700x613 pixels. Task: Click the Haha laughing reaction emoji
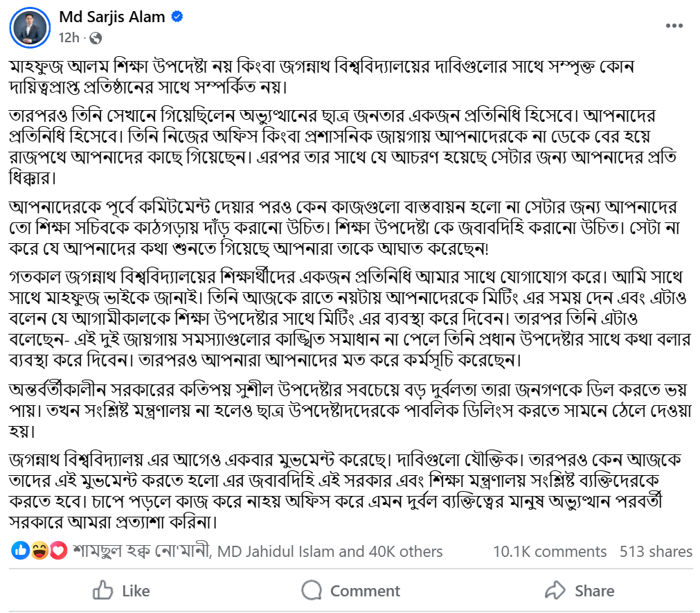(x=39, y=551)
